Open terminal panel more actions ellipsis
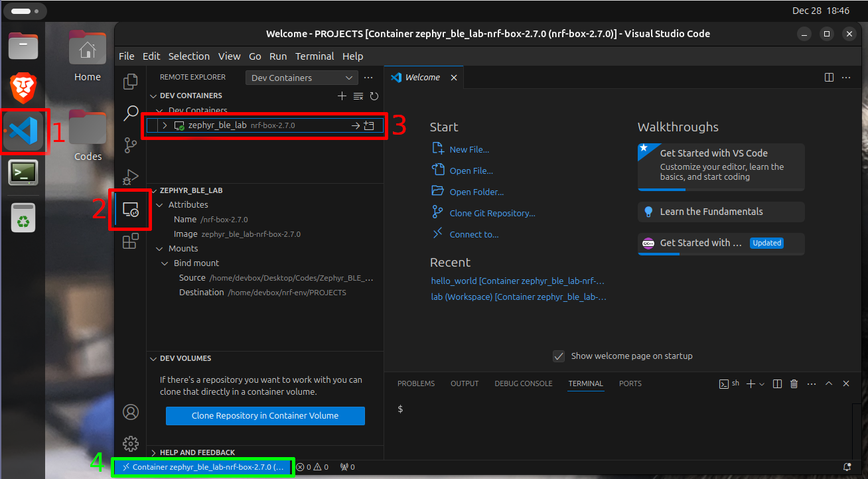 click(x=812, y=383)
